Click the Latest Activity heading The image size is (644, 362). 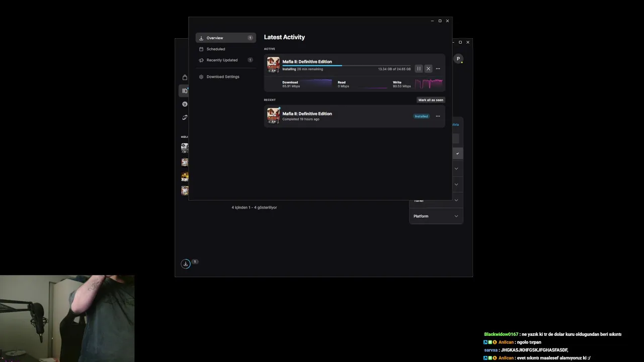[284, 37]
